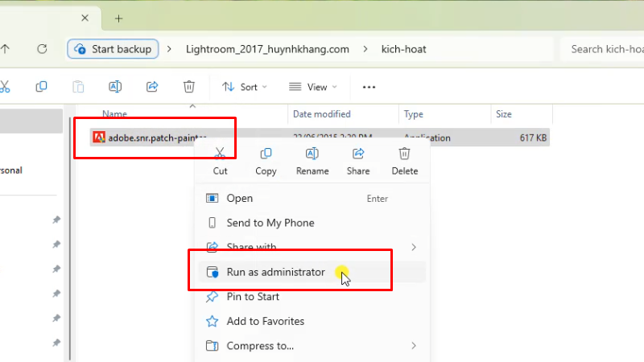The height and width of the screenshot is (362, 644).
Task: Select Send to My Phone
Action: click(312, 223)
